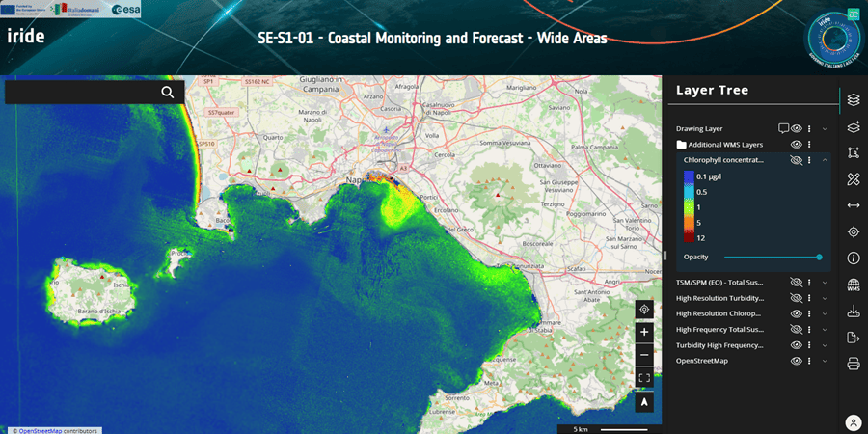Click the Drawing Layer comment icon
This screenshot has width=868, height=434.
coord(783,128)
